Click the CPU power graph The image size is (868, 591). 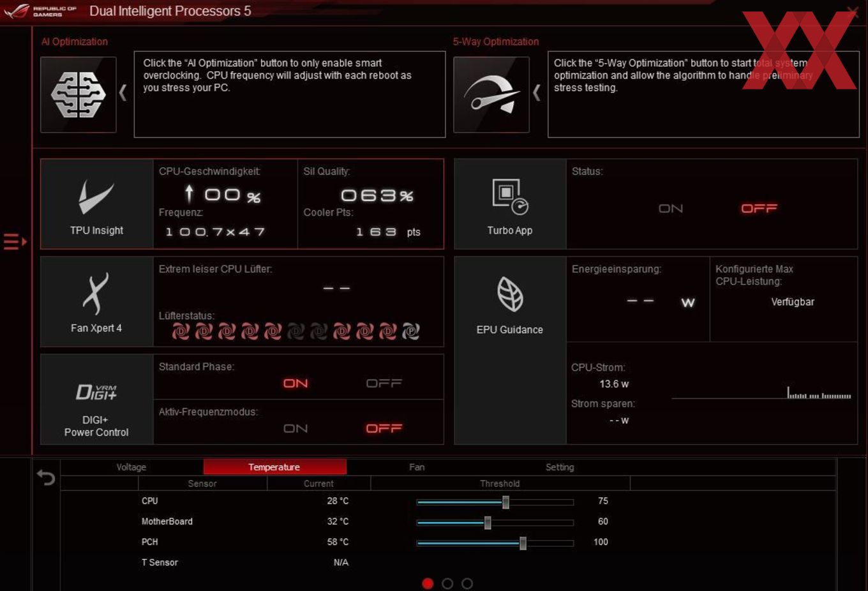tap(761, 393)
